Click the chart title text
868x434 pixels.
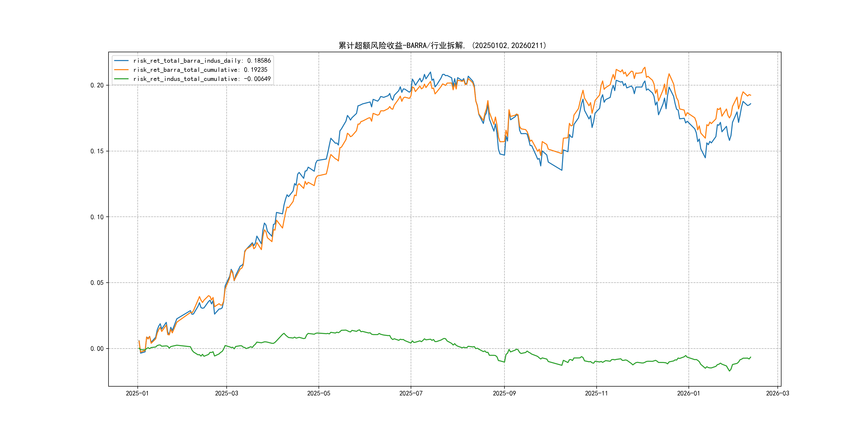pyautogui.click(x=442, y=46)
